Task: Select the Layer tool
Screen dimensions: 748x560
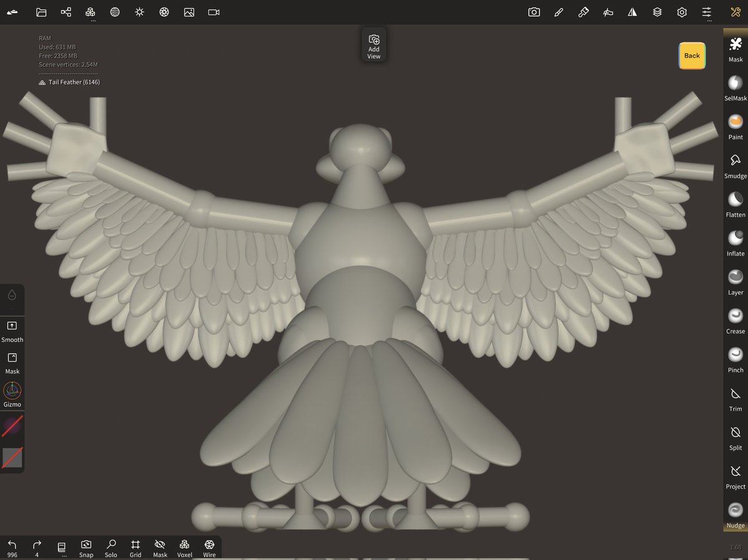Action: pyautogui.click(x=736, y=282)
